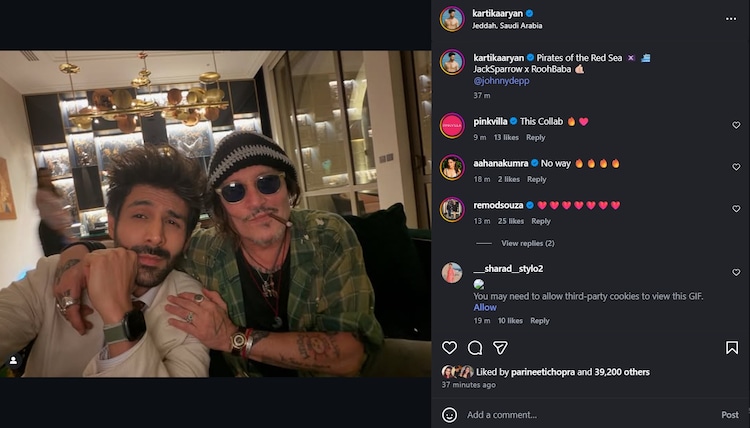The width and height of the screenshot is (750, 428).
Task: Open more options three-dot menu
Action: tap(731, 18)
